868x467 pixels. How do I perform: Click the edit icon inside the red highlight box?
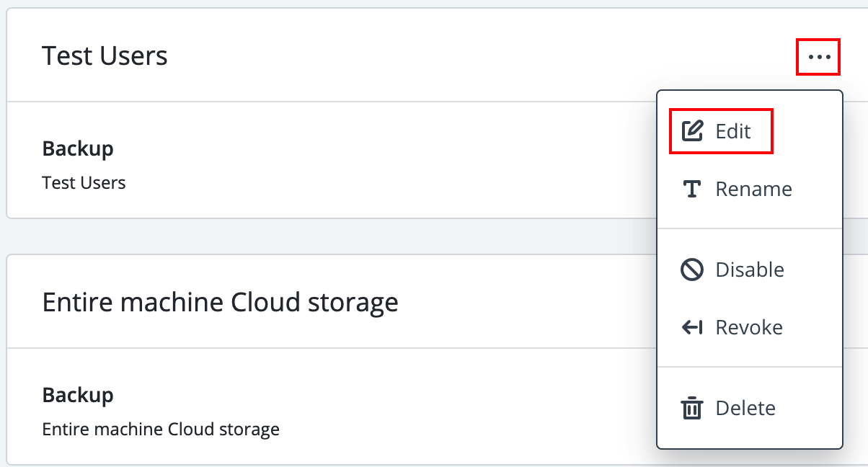(693, 130)
